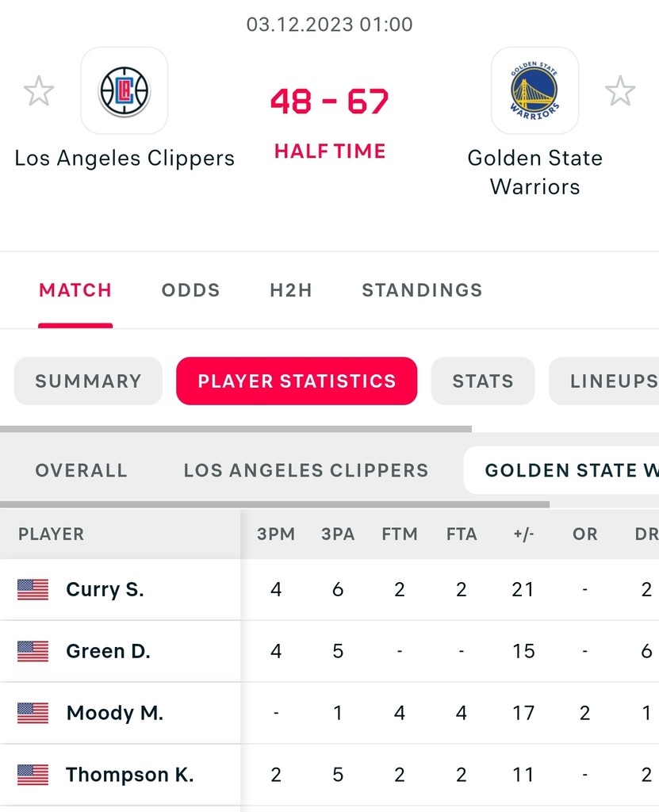Click the US flag beside Thompson K.

33,775
